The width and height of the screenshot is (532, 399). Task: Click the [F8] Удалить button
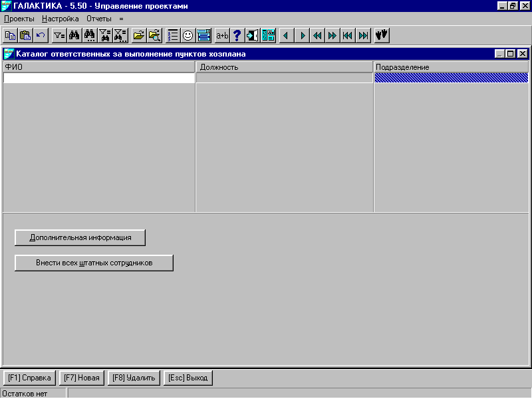tap(134, 378)
